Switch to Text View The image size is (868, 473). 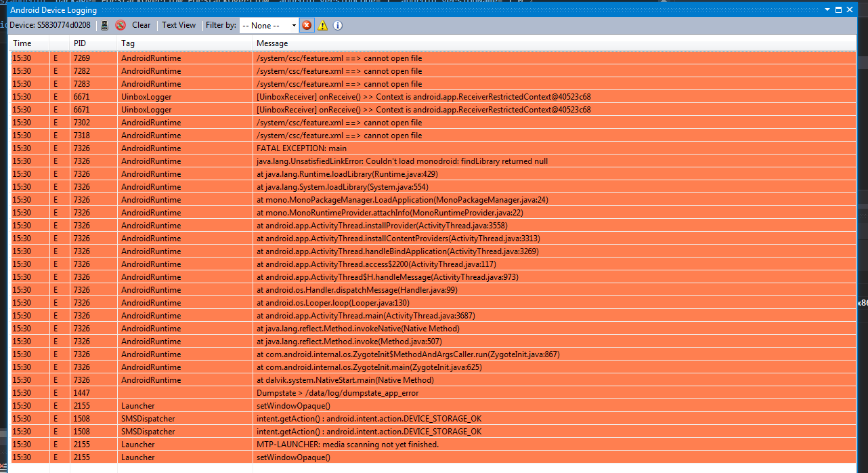point(178,25)
